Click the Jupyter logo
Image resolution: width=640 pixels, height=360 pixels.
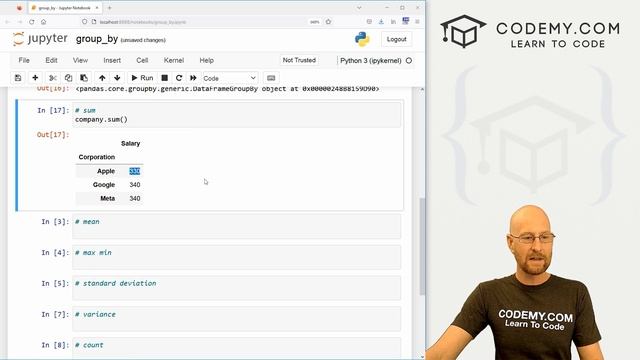click(x=40, y=39)
